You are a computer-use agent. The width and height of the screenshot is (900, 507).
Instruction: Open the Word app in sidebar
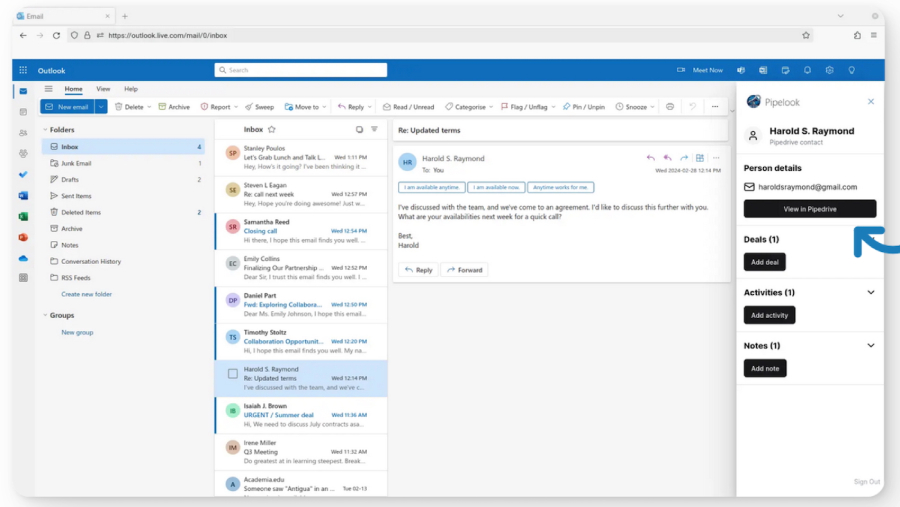pos(23,196)
